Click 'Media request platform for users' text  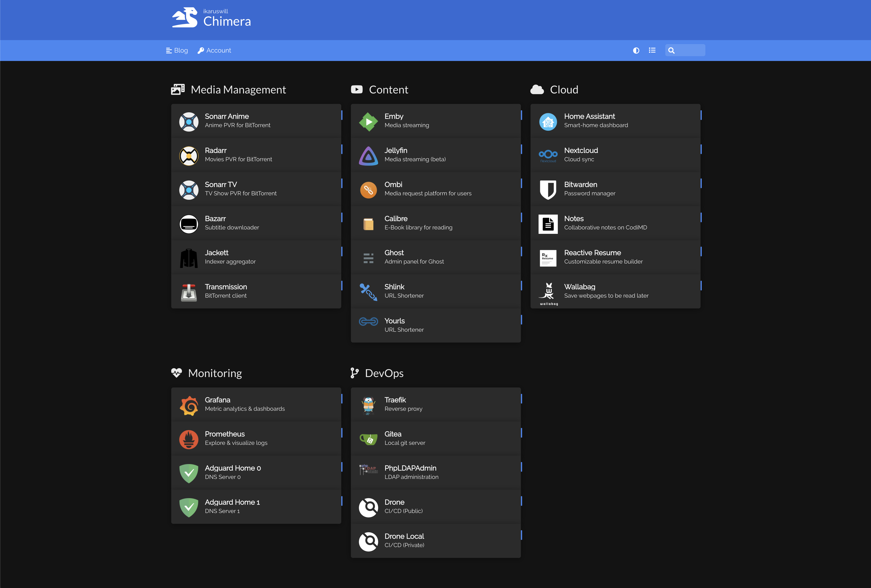tap(428, 193)
